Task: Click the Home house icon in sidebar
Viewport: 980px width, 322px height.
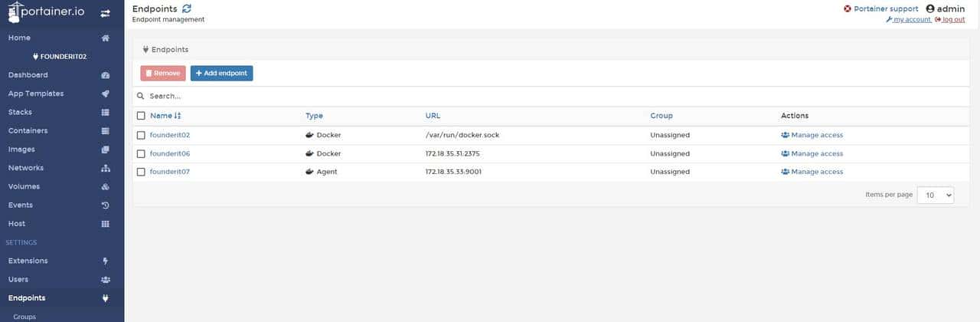Action: coord(106,38)
